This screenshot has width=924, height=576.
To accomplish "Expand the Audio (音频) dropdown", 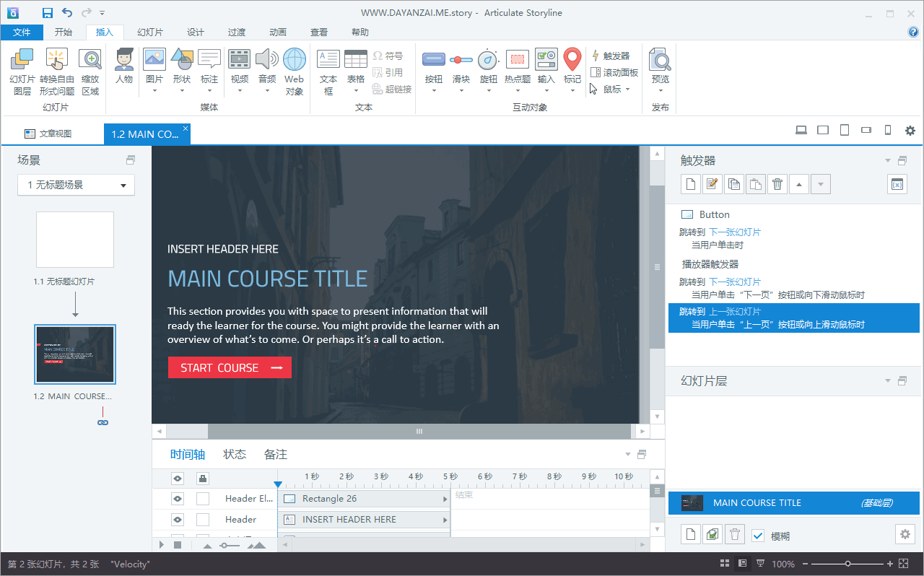I will [x=267, y=91].
